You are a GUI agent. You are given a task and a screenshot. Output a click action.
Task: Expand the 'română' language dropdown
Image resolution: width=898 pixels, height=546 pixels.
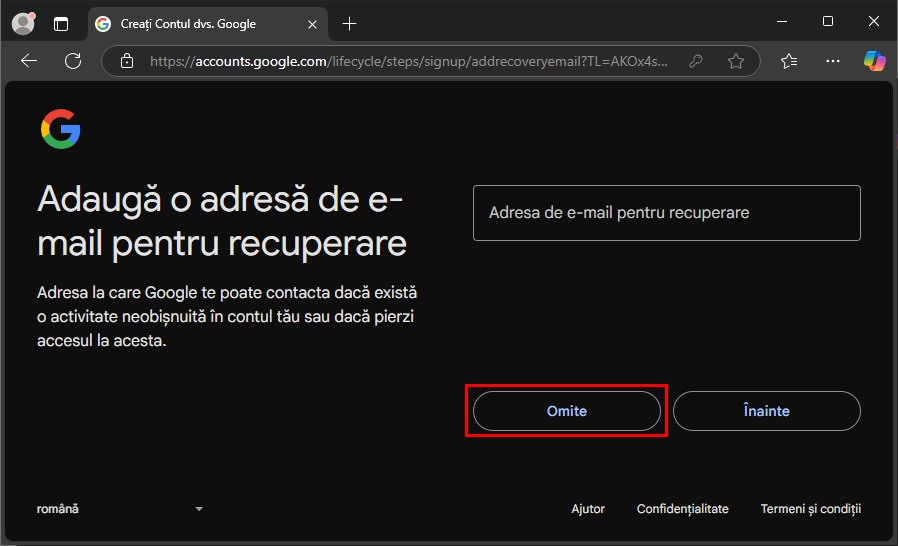coord(120,509)
